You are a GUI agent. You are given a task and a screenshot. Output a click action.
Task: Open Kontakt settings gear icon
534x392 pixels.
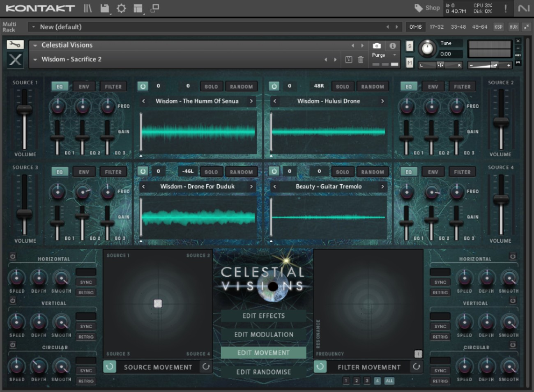(121, 8)
